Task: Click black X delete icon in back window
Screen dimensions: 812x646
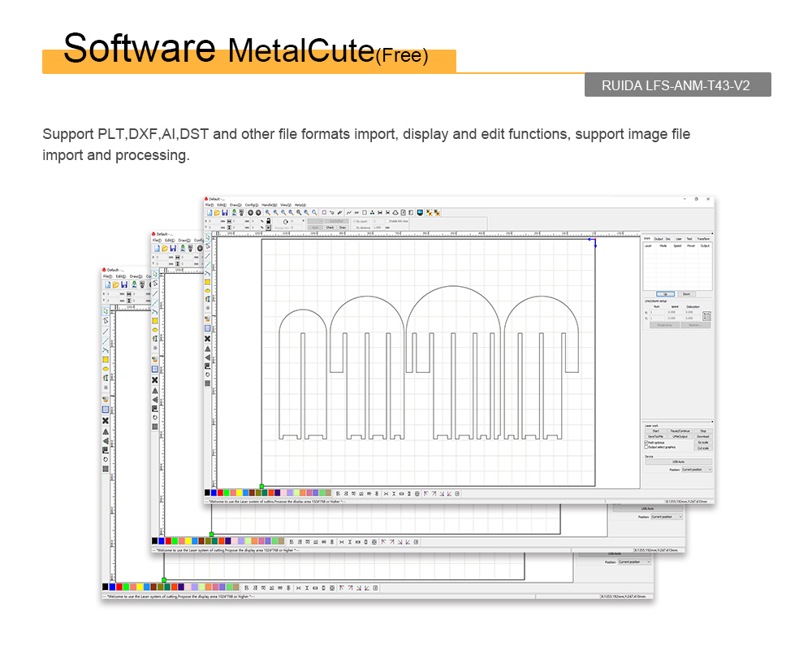Action: (106, 421)
